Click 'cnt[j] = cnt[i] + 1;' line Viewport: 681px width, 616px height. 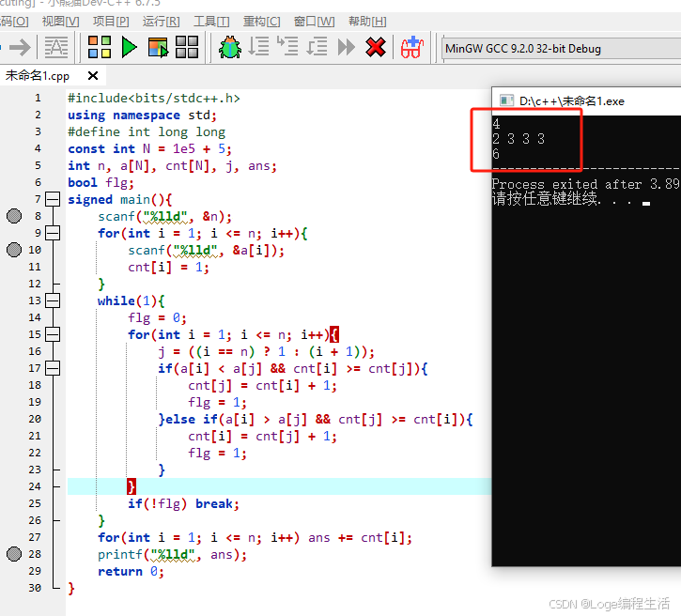point(262,386)
